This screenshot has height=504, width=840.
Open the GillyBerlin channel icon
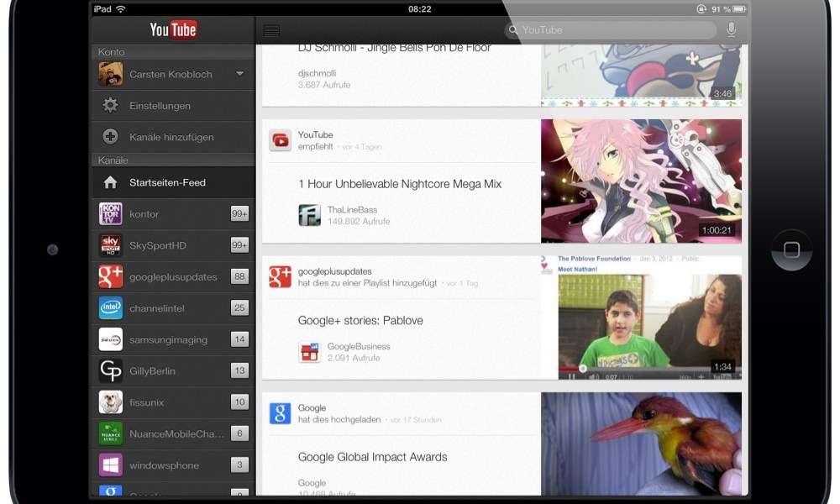(x=111, y=370)
